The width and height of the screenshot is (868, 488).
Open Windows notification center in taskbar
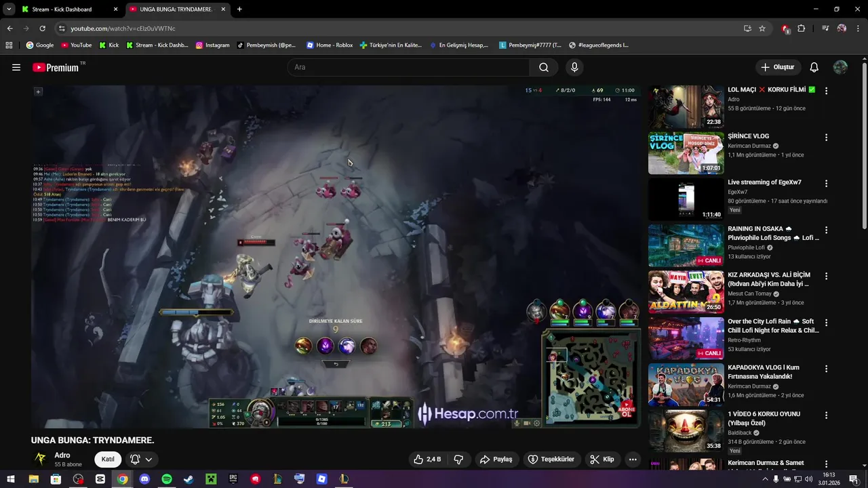point(853,479)
